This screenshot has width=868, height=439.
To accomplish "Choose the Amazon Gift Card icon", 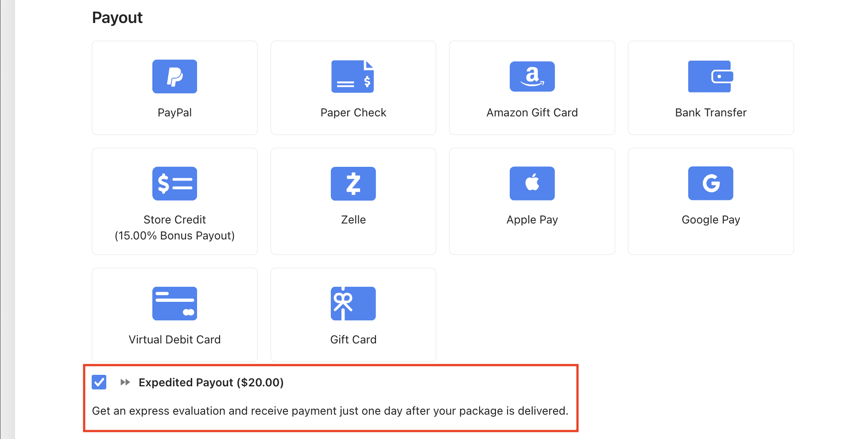I will tap(532, 77).
